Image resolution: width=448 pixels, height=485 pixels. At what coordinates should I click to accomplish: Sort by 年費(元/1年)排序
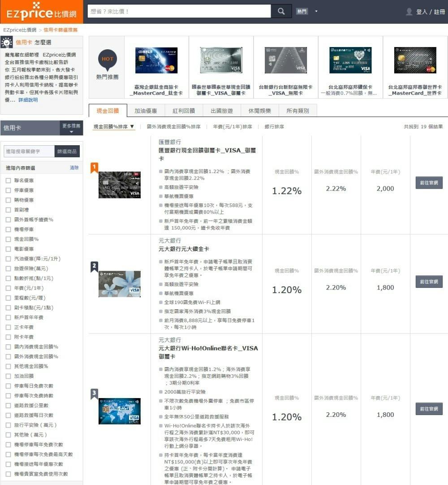coord(233,126)
